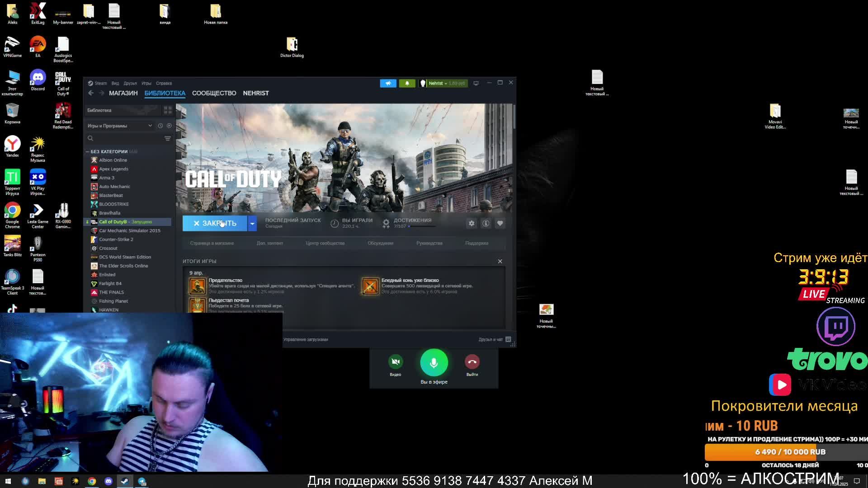Click the Steam announcements megaphone icon
The image size is (868, 488).
point(388,83)
